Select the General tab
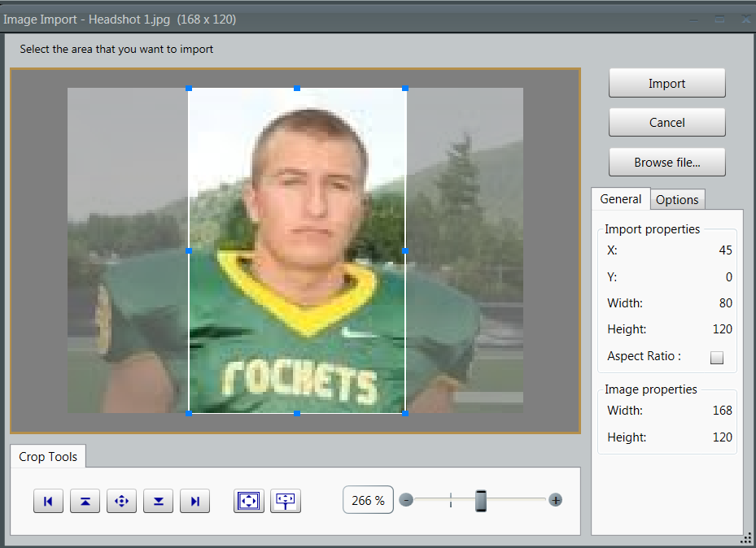Viewport: 756px width, 548px height. pyautogui.click(x=620, y=199)
